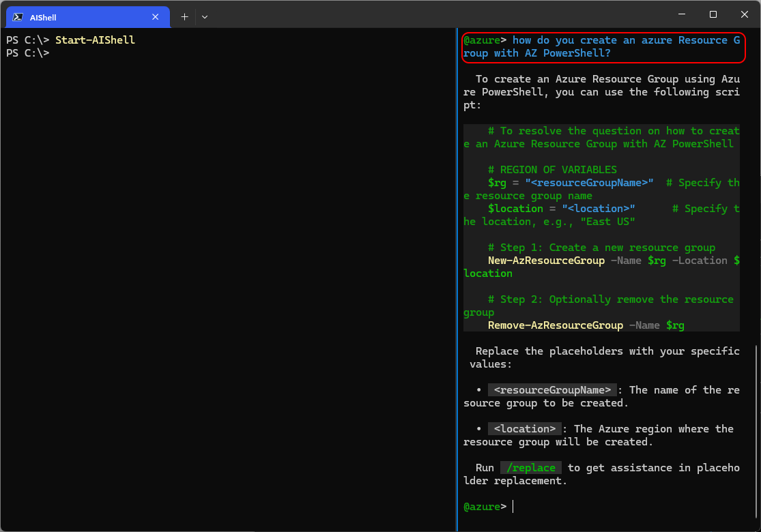Maximize the terminal window
Image resolution: width=761 pixels, height=532 pixels.
click(x=713, y=14)
